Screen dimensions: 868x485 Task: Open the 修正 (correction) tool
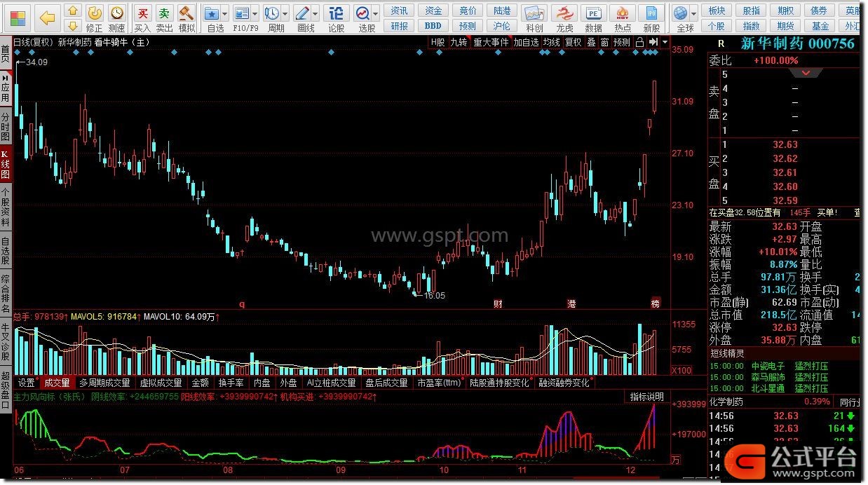95,18
